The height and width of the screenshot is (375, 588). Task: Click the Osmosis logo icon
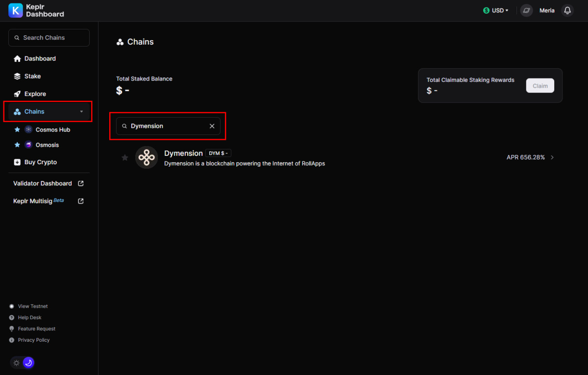pos(28,145)
